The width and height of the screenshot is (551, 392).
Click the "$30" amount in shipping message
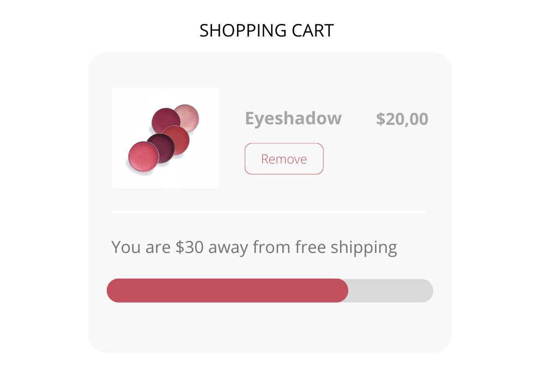(190, 248)
